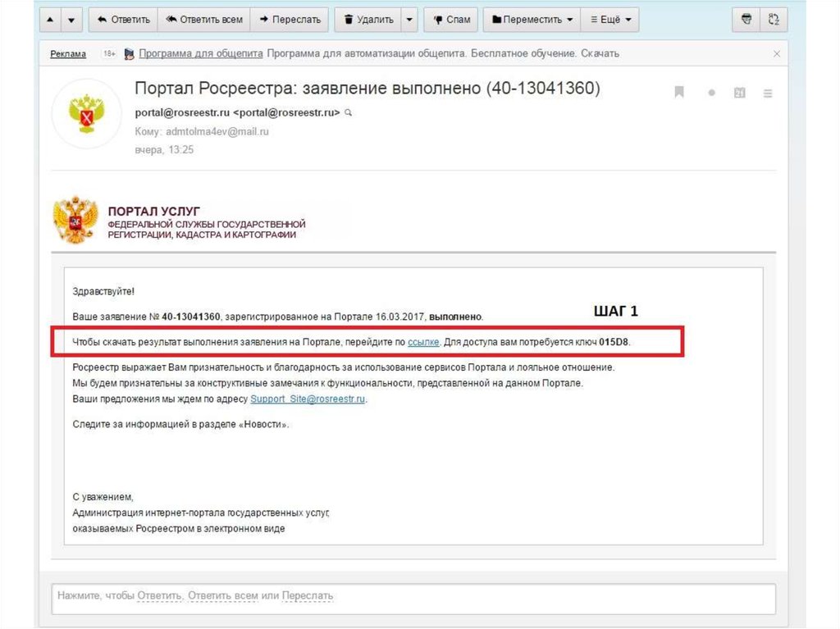Click the search icon beside sender address
Screen dimensions: 840x629
coord(348,112)
